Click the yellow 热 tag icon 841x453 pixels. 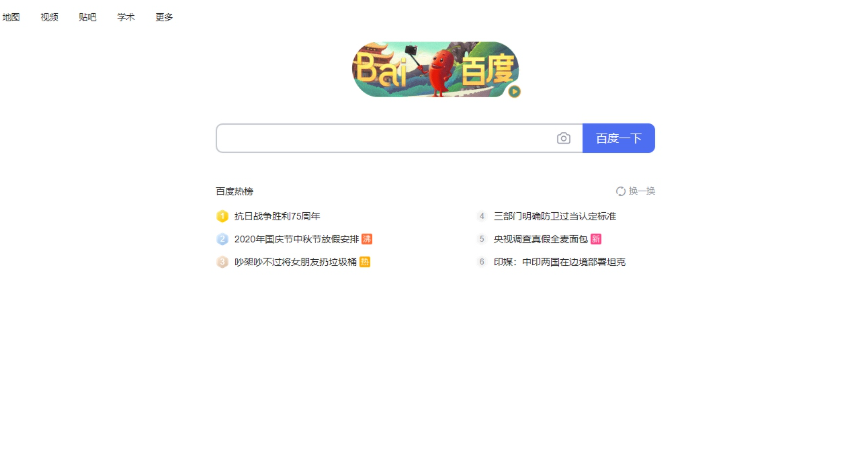tap(365, 262)
